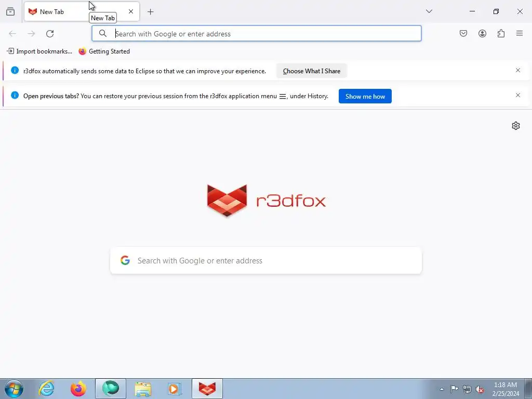Open the account profile icon

482,33
